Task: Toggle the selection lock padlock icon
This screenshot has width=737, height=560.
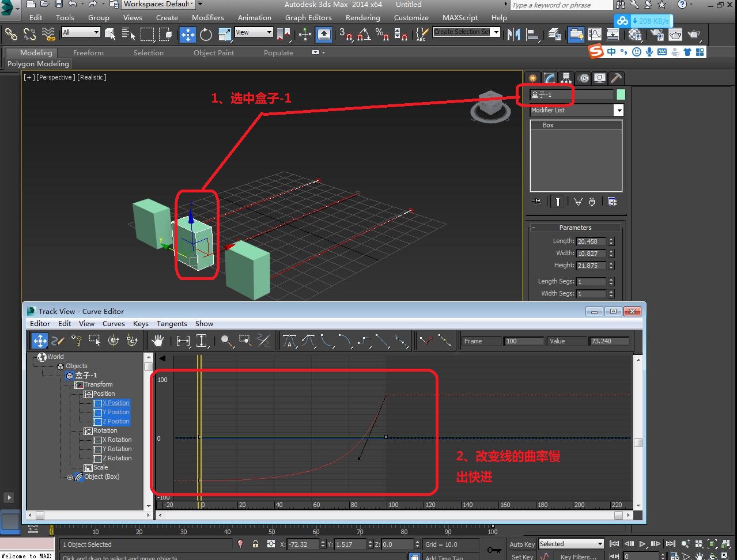Action: pos(255,544)
